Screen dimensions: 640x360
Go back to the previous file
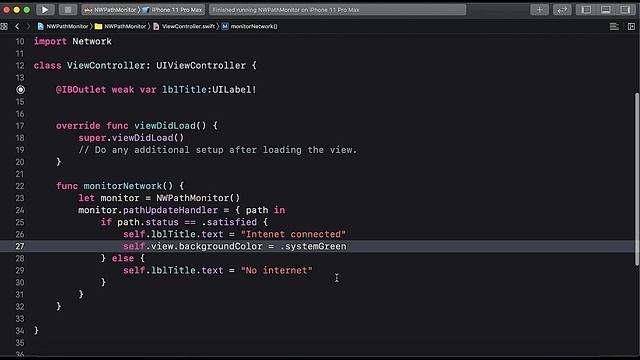pyautogui.click(x=17, y=27)
